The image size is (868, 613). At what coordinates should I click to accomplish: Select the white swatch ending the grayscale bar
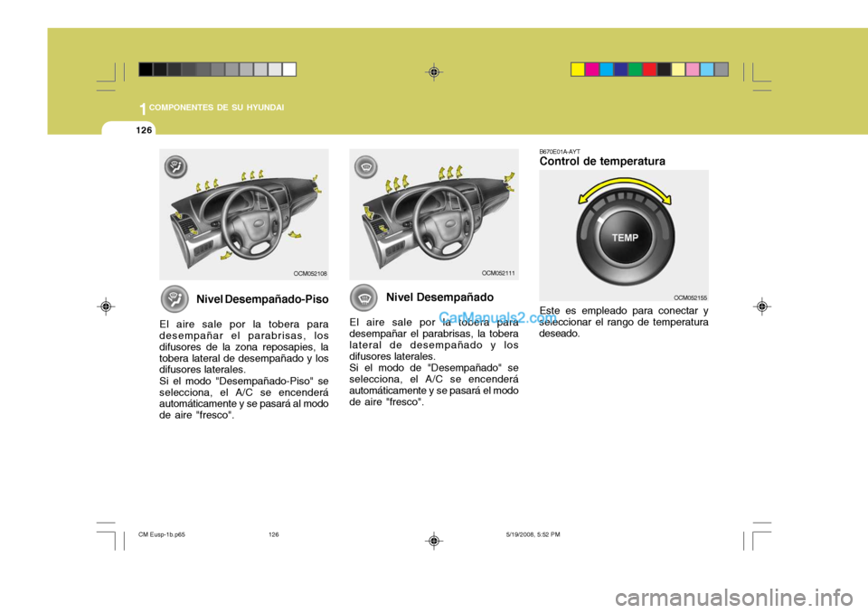click(x=289, y=70)
